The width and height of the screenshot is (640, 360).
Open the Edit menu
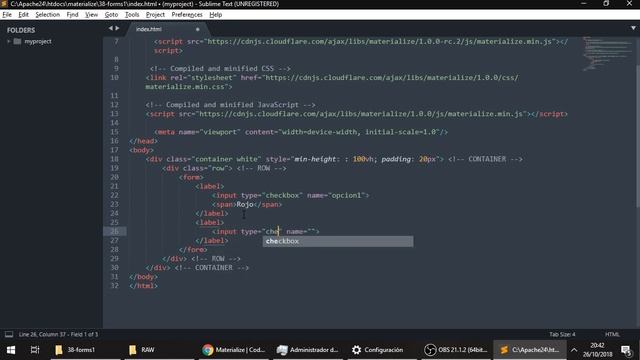click(x=23, y=15)
